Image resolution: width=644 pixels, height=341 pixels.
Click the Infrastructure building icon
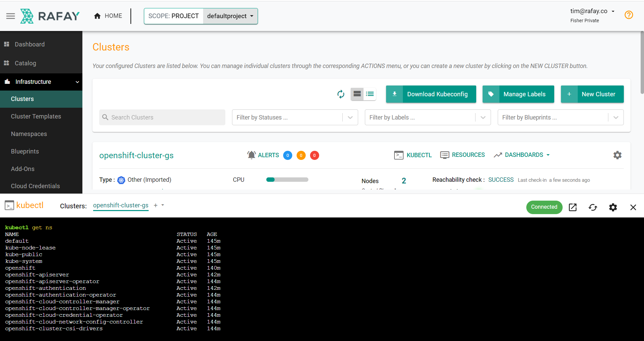7,81
